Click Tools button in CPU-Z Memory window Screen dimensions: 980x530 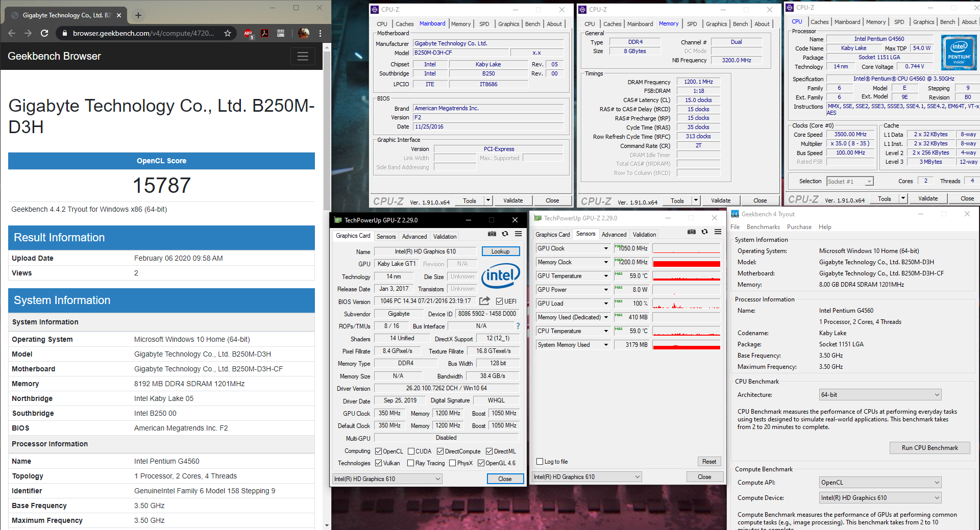click(677, 201)
